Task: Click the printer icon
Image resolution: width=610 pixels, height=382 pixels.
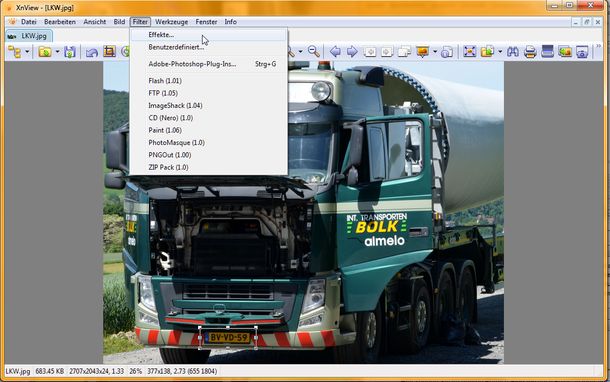Action: point(530,51)
